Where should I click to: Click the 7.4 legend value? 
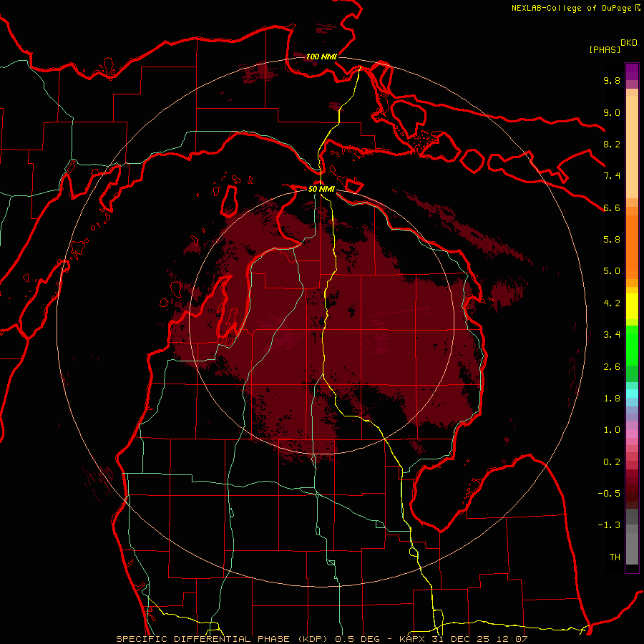coord(612,176)
